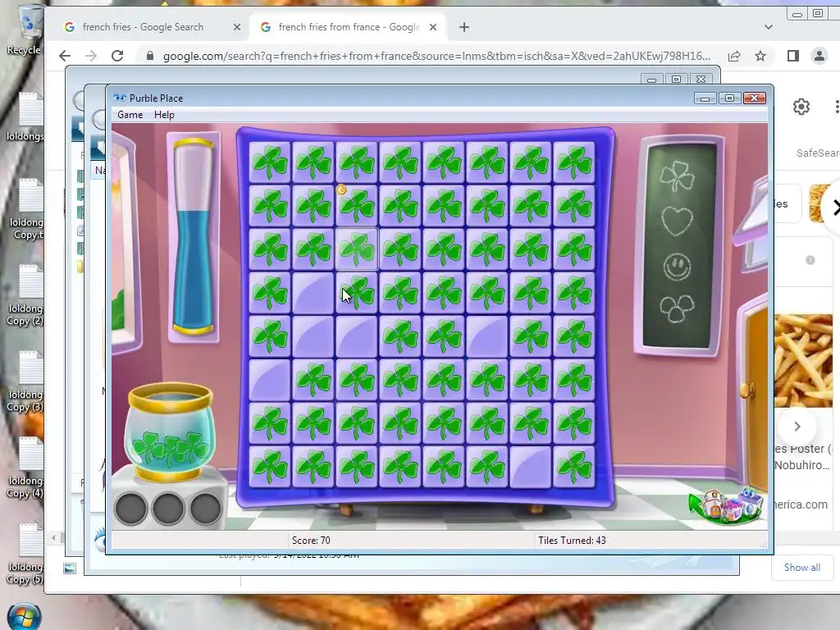The image size is (840, 630).
Task: Click the chalk clover drawing on blackboard
Action: [677, 176]
